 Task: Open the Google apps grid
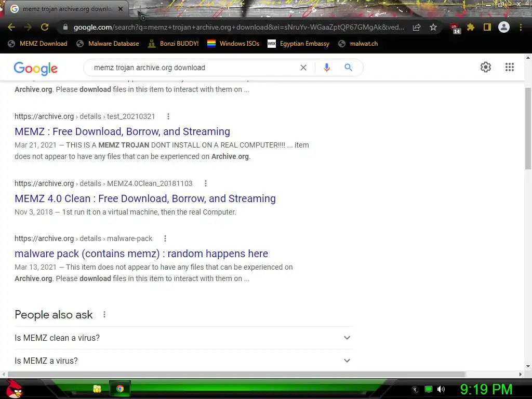509,67
